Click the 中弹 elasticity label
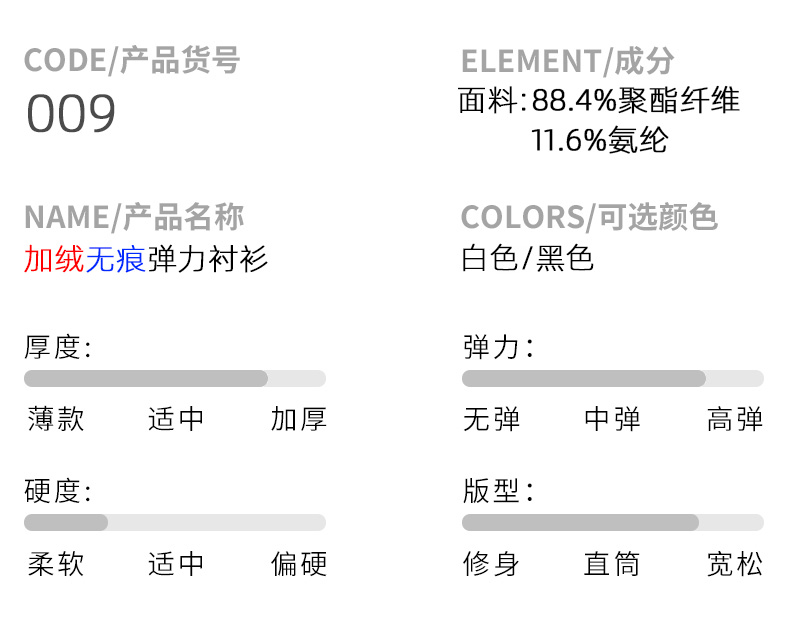The height and width of the screenshot is (621, 790). pyautogui.click(x=612, y=419)
